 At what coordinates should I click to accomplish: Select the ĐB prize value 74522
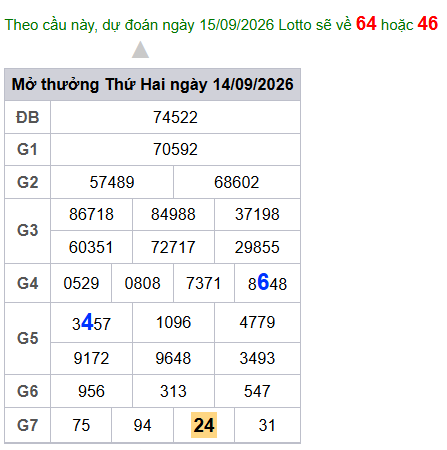175,117
